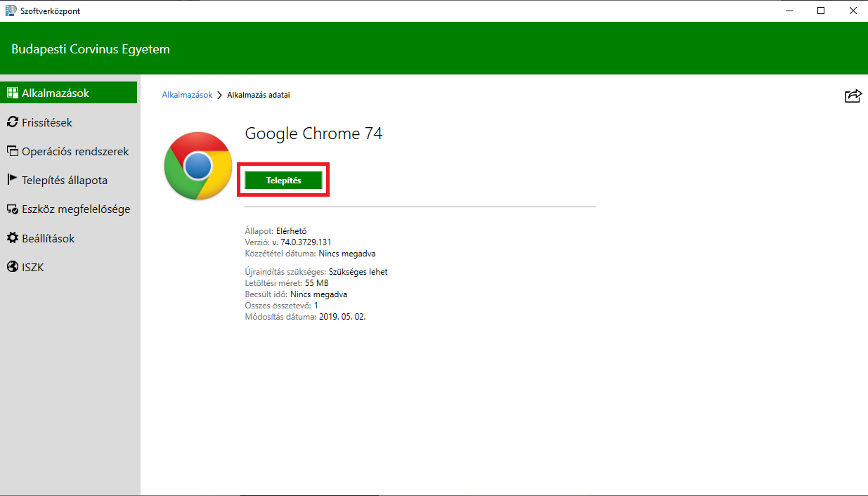This screenshot has height=496, width=868.
Task: Select Eszköz megfelelősége in the sidebar
Action: [69, 209]
